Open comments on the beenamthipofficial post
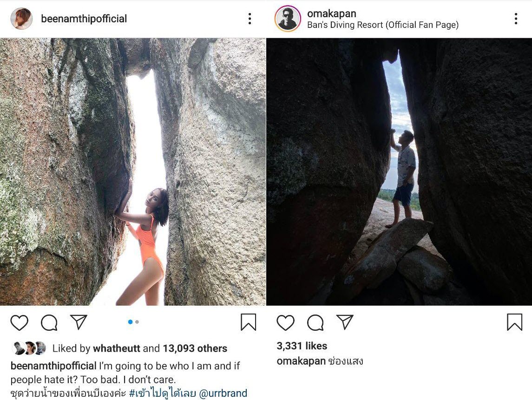Screen dimensions: 532x400 [x=49, y=322]
